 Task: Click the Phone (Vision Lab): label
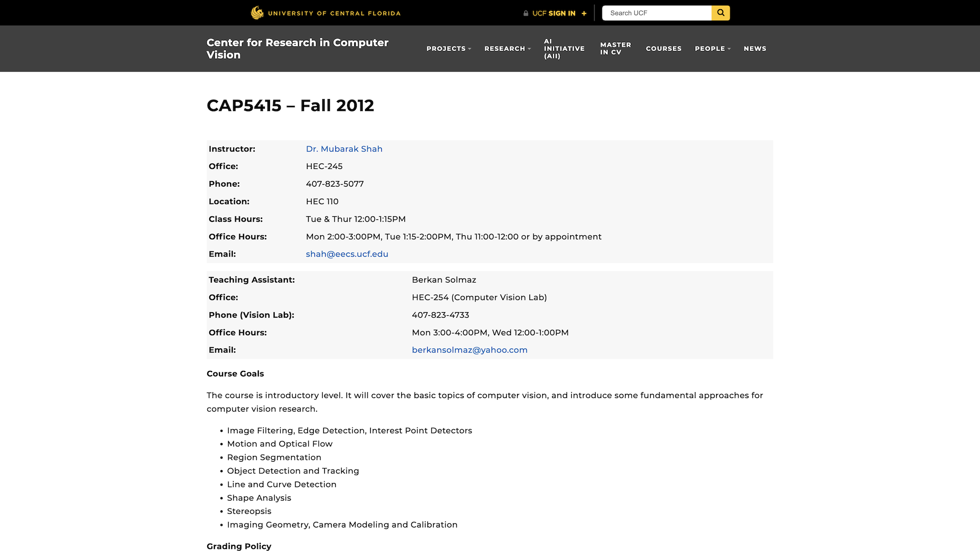coord(252,315)
